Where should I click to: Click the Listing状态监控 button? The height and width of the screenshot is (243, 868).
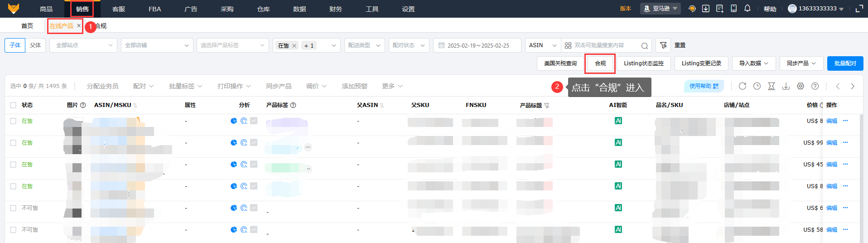coord(644,63)
